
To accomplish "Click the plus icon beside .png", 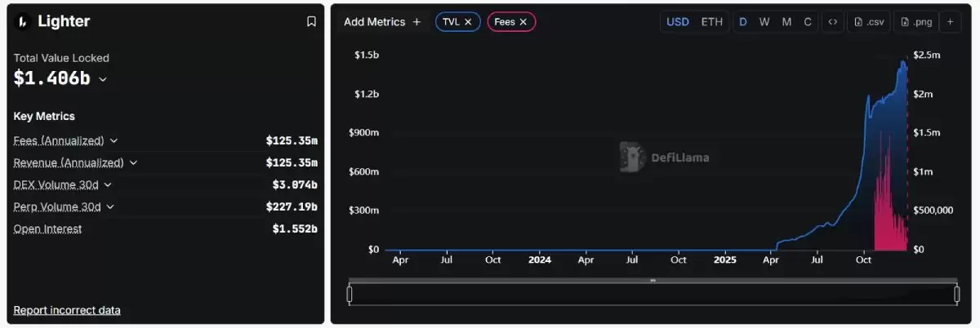I will 951,22.
